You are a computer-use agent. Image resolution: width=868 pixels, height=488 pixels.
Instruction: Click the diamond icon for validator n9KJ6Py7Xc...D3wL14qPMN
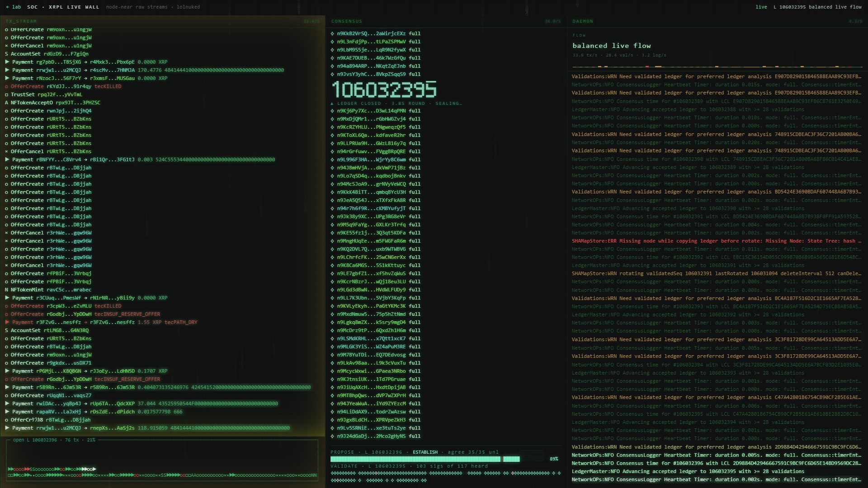tap(333, 111)
